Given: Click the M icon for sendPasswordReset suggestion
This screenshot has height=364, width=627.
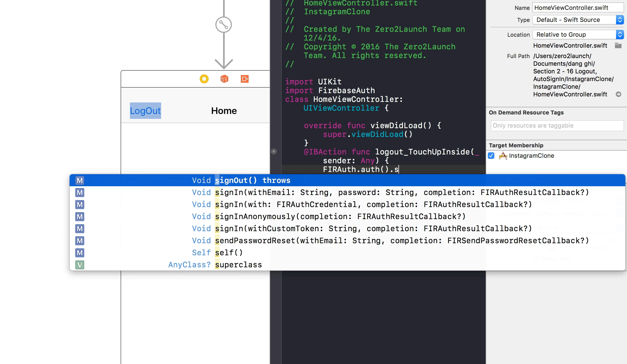Looking at the screenshot, I should pyautogui.click(x=80, y=241).
